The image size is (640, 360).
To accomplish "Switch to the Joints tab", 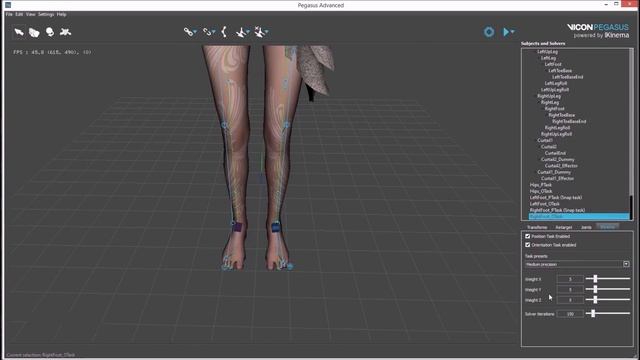I will click(x=586, y=227).
